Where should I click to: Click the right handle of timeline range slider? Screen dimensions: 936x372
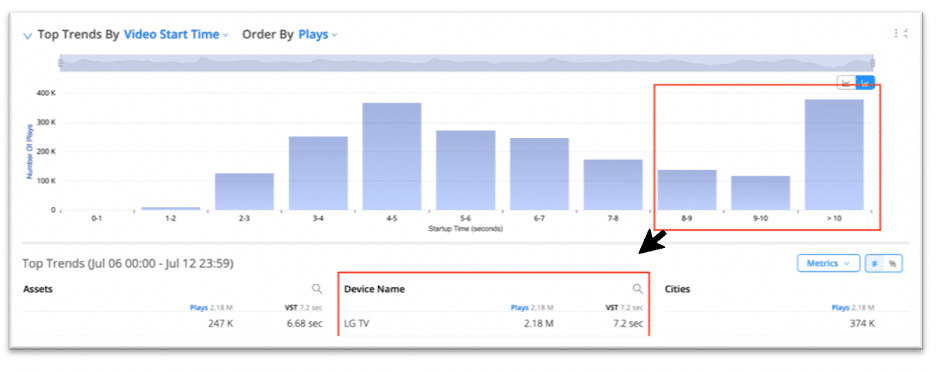tap(873, 62)
